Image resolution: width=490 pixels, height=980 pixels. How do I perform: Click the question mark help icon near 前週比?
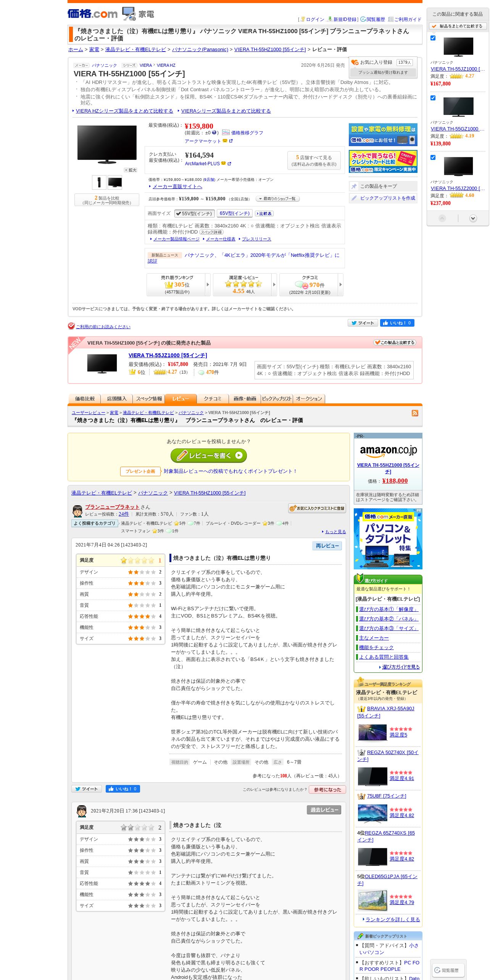pos(214,132)
